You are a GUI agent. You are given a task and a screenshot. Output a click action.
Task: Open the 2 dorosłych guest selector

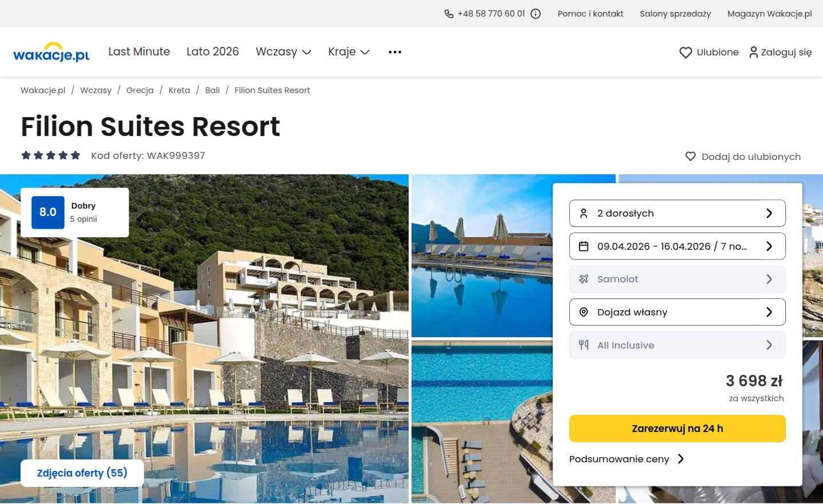(677, 213)
